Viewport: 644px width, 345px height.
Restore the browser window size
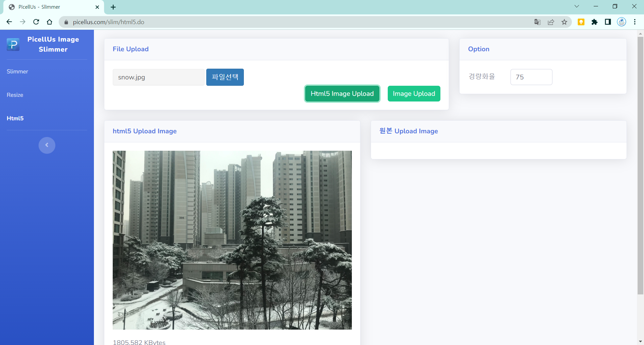click(x=615, y=6)
